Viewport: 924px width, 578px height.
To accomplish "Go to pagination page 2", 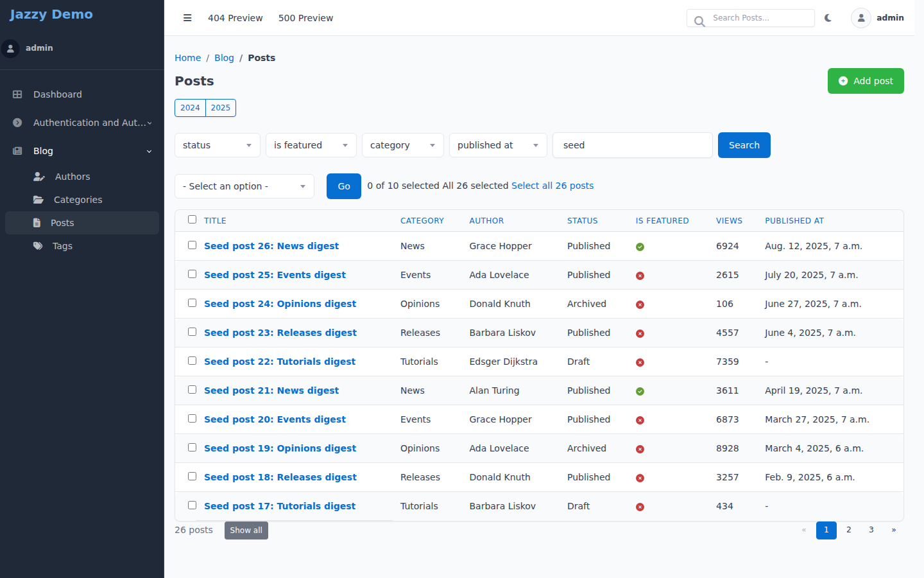I will point(848,530).
